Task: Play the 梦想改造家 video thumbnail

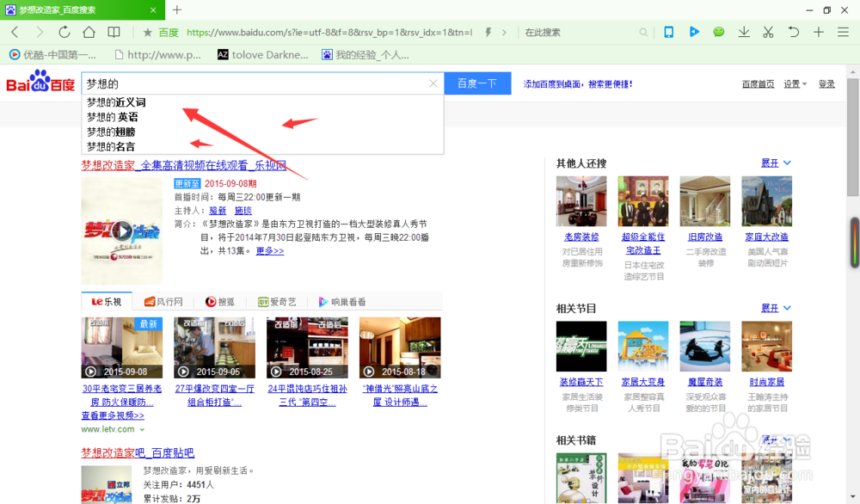Action: click(x=122, y=230)
